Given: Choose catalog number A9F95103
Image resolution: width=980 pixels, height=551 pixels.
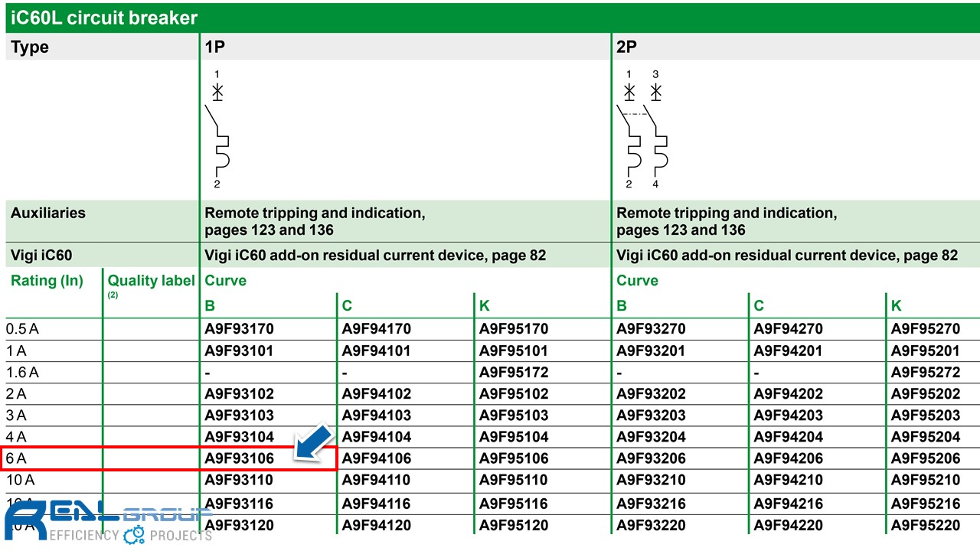Looking at the screenshot, I should click(514, 415).
